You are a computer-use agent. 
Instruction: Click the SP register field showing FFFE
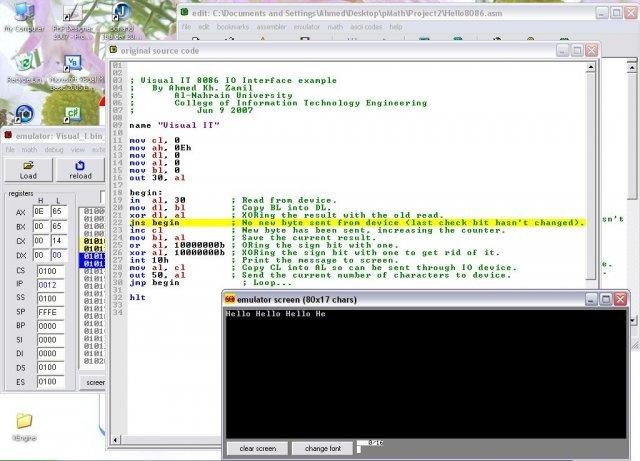(51, 312)
